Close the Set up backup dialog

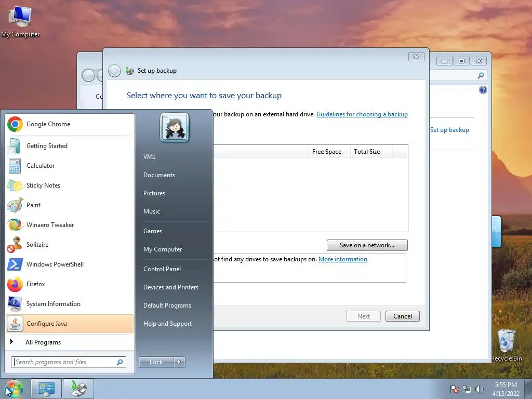[416, 57]
